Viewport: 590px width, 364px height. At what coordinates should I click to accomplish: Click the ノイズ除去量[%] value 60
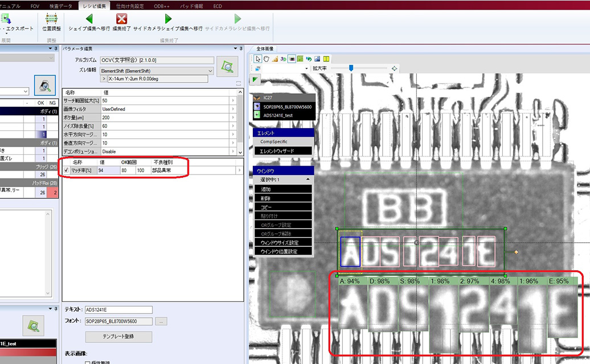click(166, 126)
